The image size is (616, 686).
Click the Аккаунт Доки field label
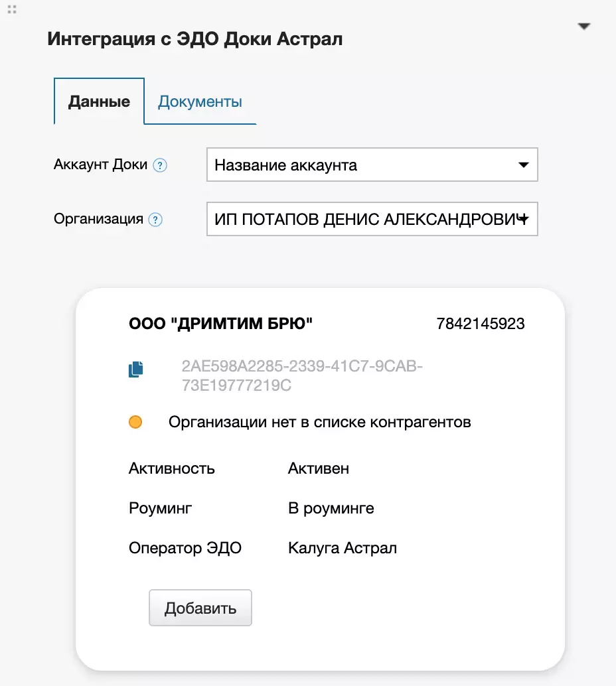coord(100,165)
